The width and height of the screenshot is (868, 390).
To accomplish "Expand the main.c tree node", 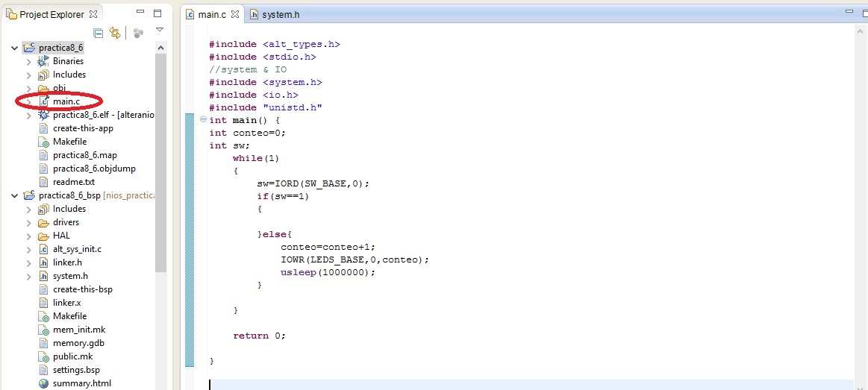I will (29, 101).
